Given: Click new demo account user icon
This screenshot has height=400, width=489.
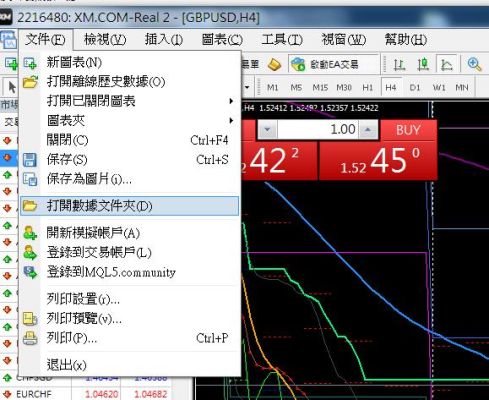Looking at the screenshot, I should (30, 233).
